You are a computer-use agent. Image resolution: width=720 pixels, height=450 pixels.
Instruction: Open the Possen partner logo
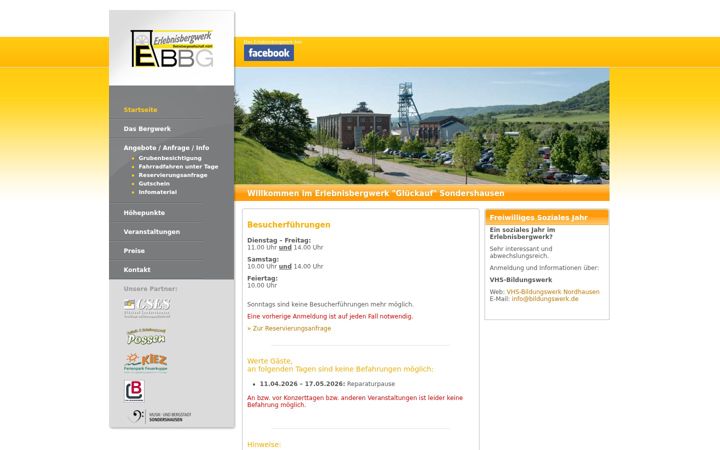146,336
